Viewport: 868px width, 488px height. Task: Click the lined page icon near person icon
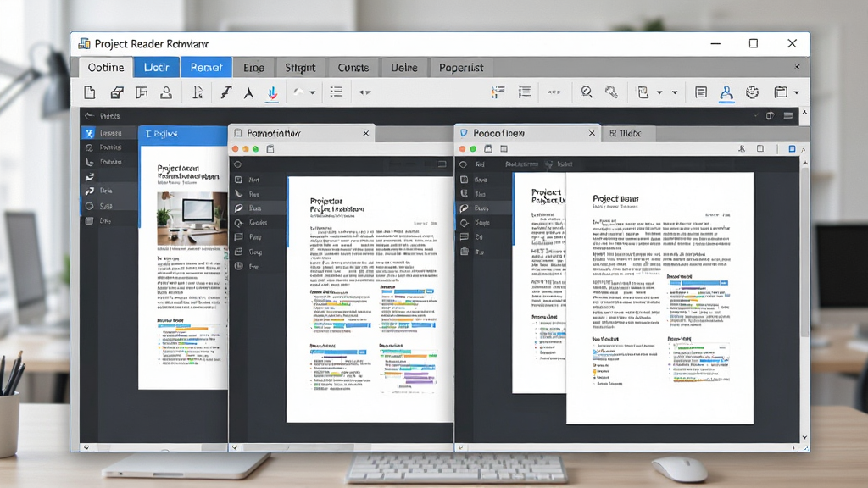click(x=701, y=92)
